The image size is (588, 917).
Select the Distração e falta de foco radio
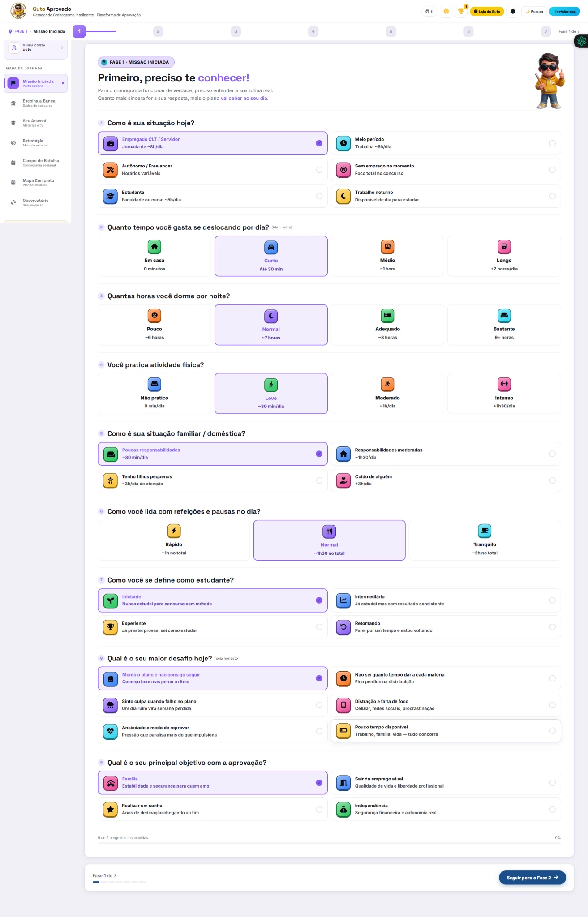pos(552,705)
